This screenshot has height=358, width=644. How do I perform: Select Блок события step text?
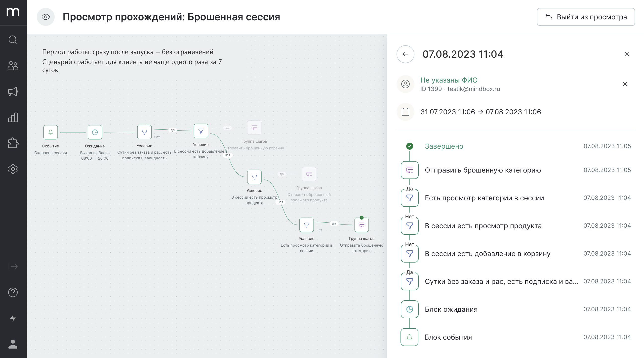coord(448,337)
